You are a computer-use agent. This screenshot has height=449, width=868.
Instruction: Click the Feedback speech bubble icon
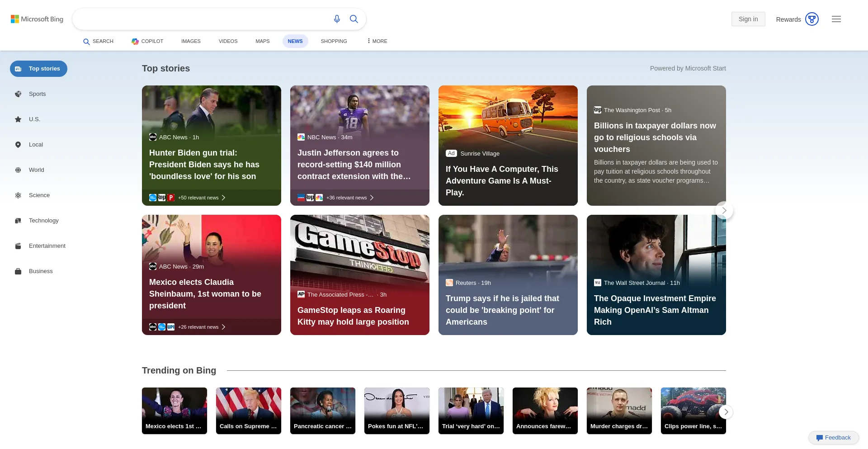(819, 438)
